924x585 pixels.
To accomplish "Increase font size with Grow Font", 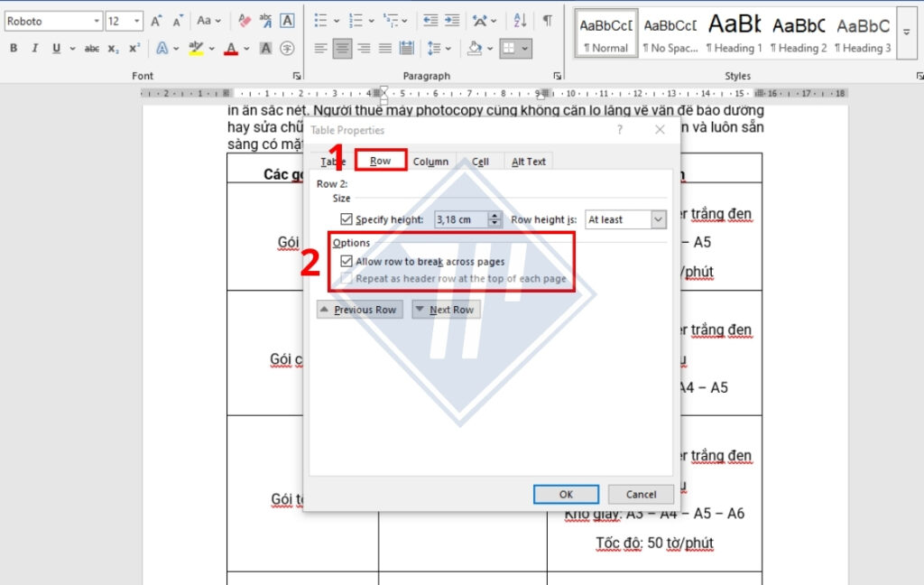I will (x=156, y=22).
